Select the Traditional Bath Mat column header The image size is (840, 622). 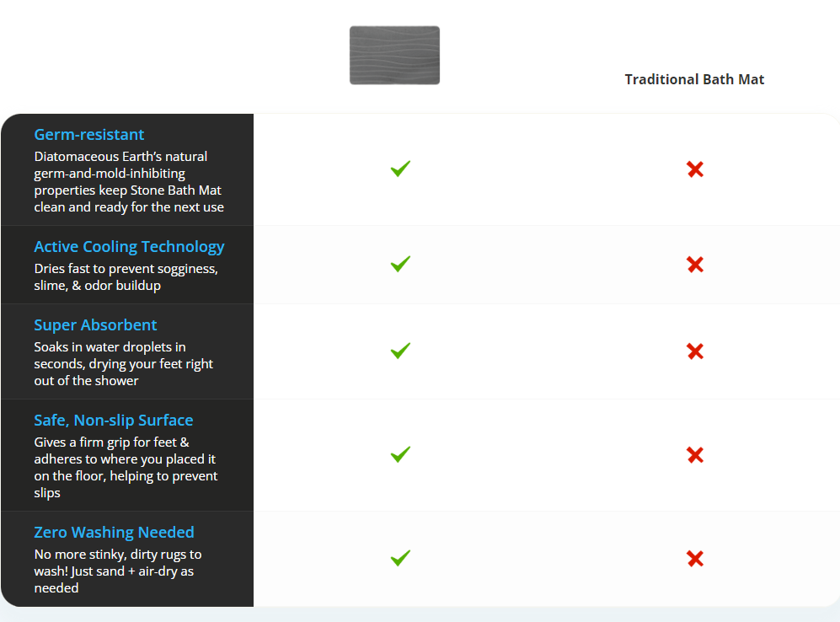(694, 79)
